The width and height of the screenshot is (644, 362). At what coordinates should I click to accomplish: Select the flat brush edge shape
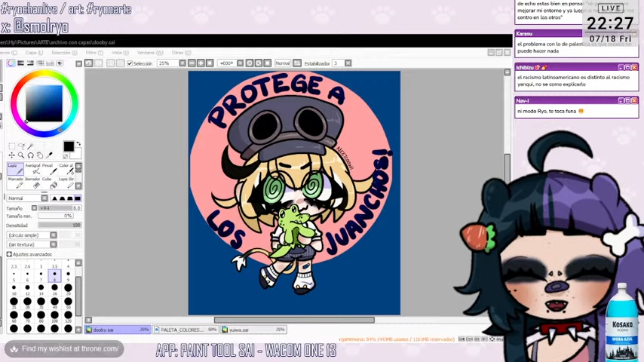point(77,198)
